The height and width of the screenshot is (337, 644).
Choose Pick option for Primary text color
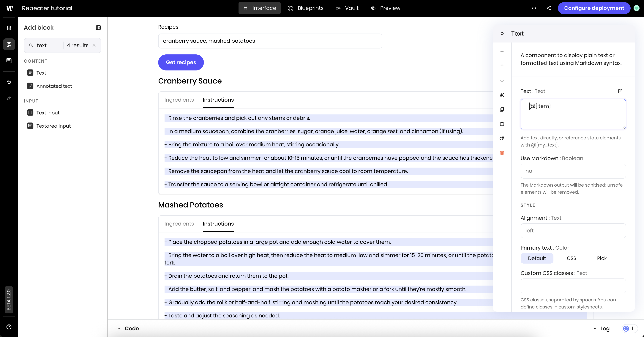(x=602, y=258)
